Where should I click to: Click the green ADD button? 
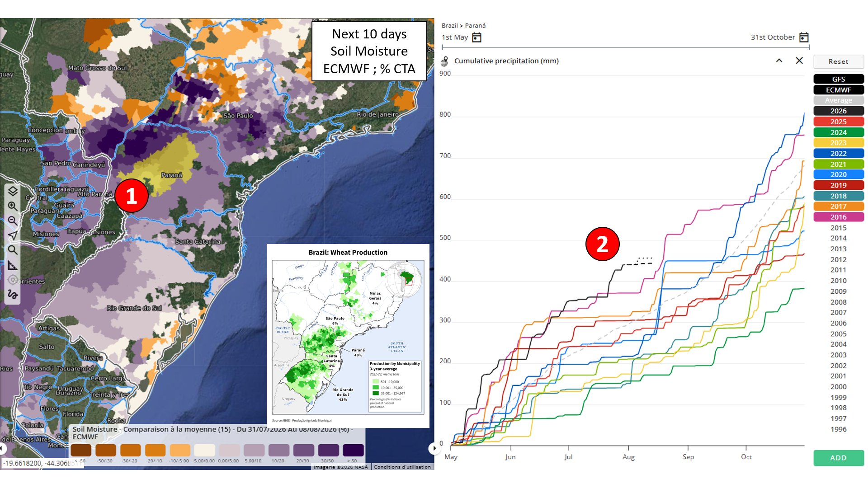click(x=839, y=458)
